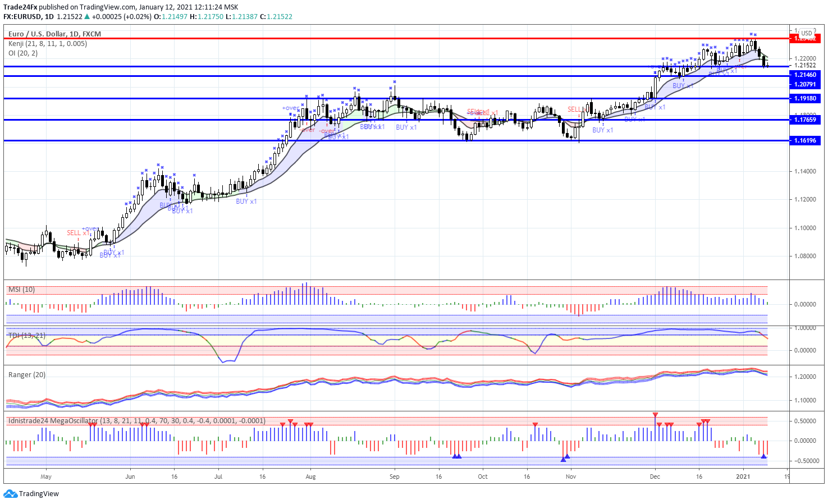Screen dimensions: 828x504
Task: Click the 0.00000 value on MSI axis
Action: (805, 304)
